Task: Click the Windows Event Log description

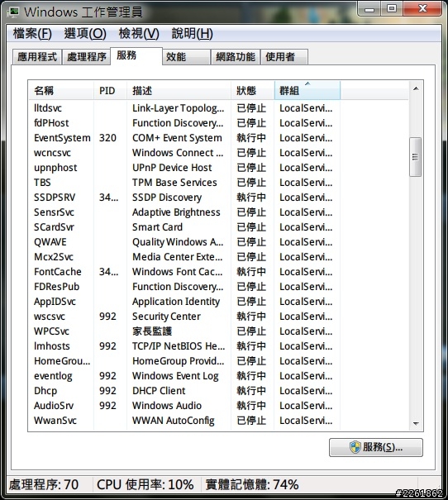Action: [175, 376]
